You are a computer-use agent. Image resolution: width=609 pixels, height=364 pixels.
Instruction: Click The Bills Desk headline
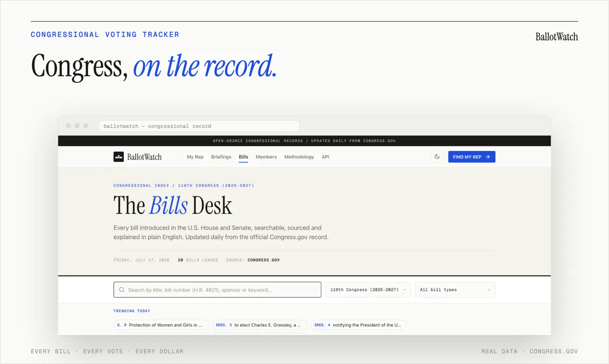pos(173,205)
